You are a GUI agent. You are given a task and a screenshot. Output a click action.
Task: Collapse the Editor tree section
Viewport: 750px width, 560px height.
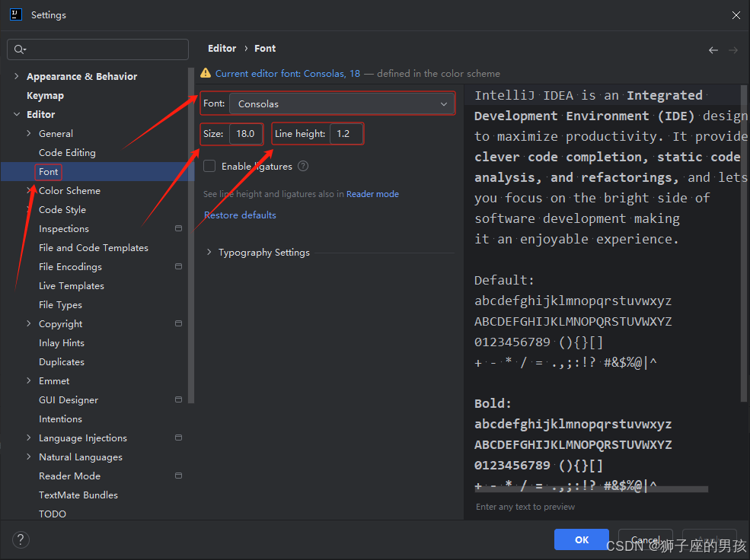point(17,114)
